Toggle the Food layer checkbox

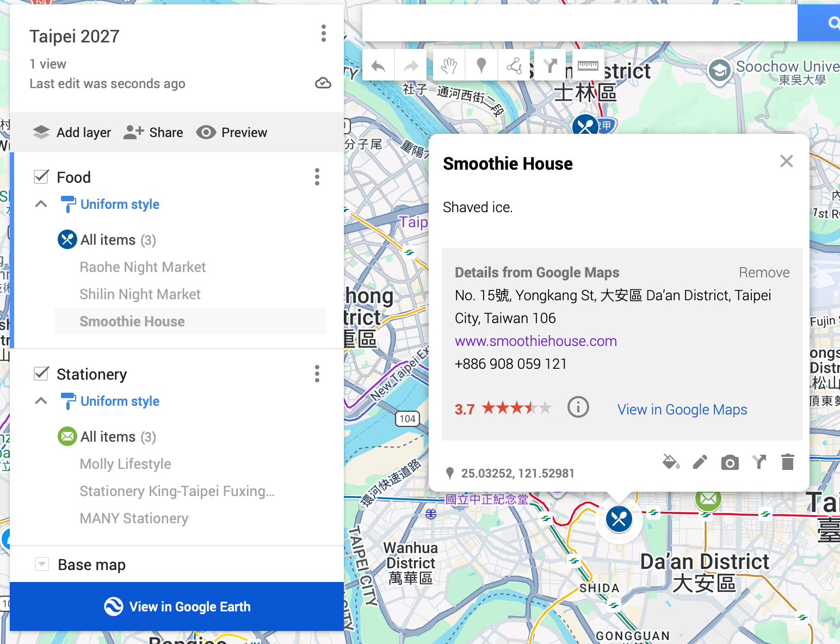point(41,177)
